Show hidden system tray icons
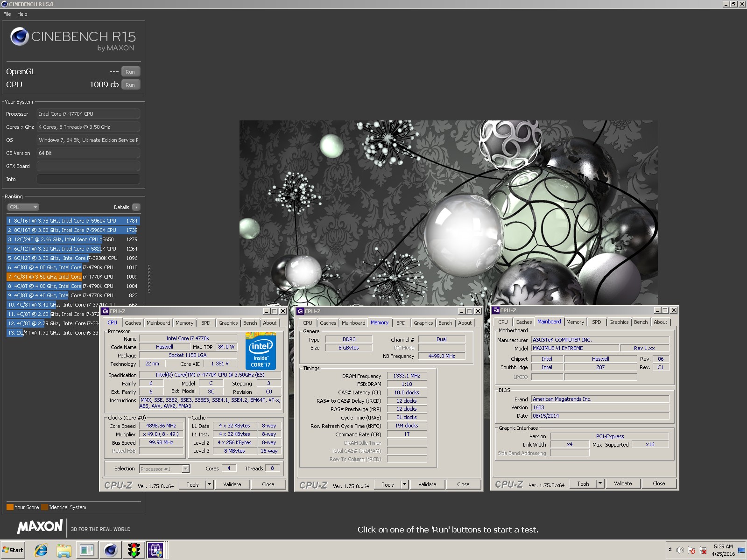Screen dimensions: 747x560 point(670,550)
